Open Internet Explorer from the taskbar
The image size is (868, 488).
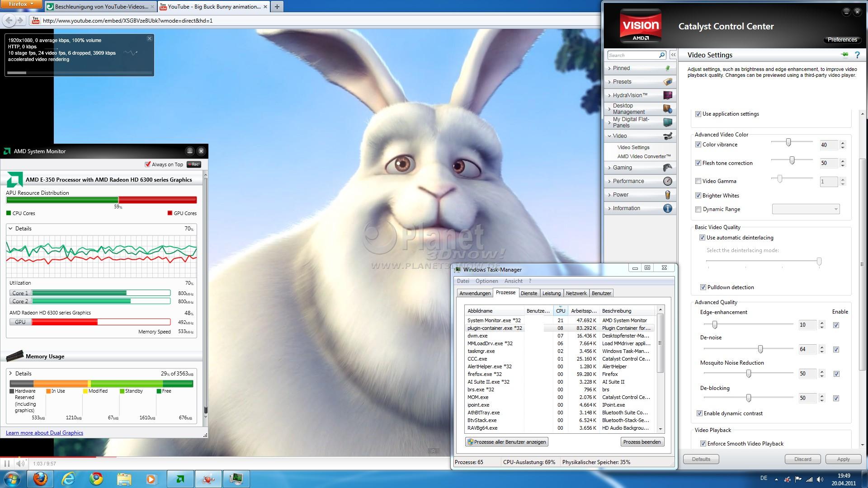pos(68,479)
